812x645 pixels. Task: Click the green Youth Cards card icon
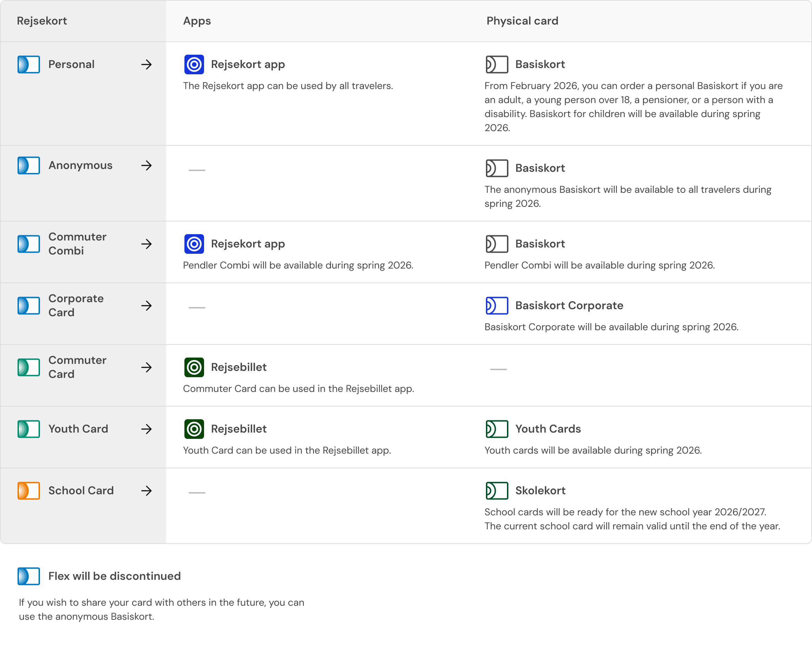pos(497,429)
